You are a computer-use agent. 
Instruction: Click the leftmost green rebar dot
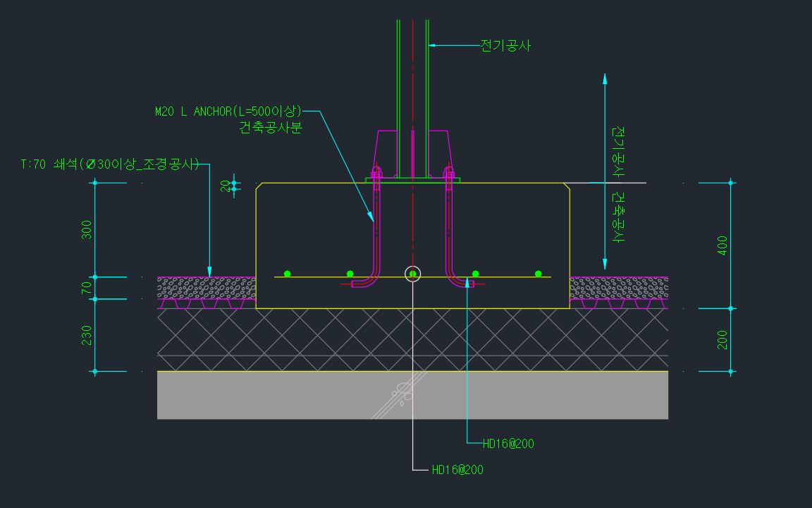click(287, 274)
